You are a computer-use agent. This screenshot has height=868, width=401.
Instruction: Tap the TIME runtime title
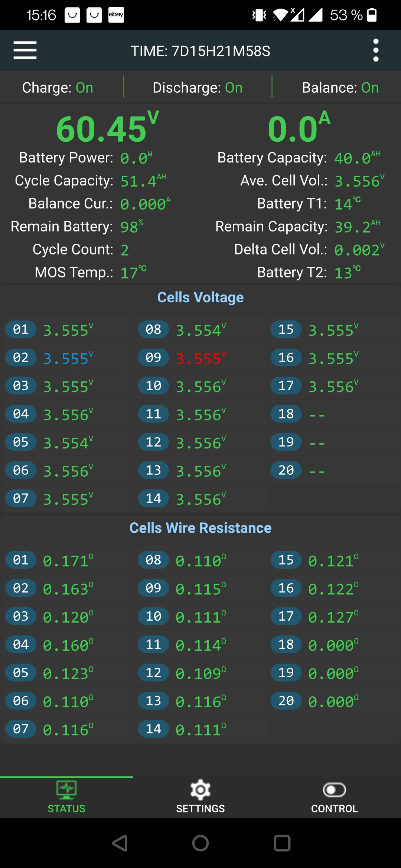(x=200, y=51)
